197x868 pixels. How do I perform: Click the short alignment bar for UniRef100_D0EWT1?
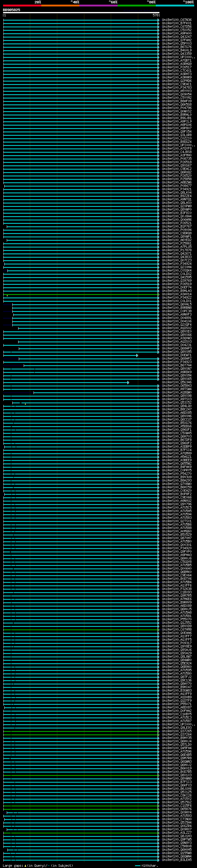coord(71,355)
